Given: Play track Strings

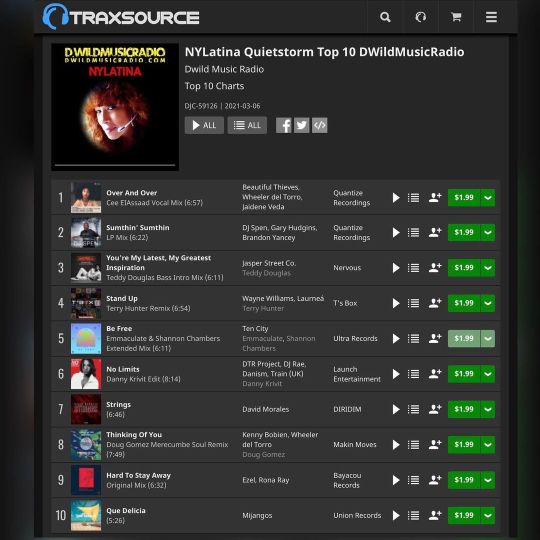Looking at the screenshot, I should [396, 409].
